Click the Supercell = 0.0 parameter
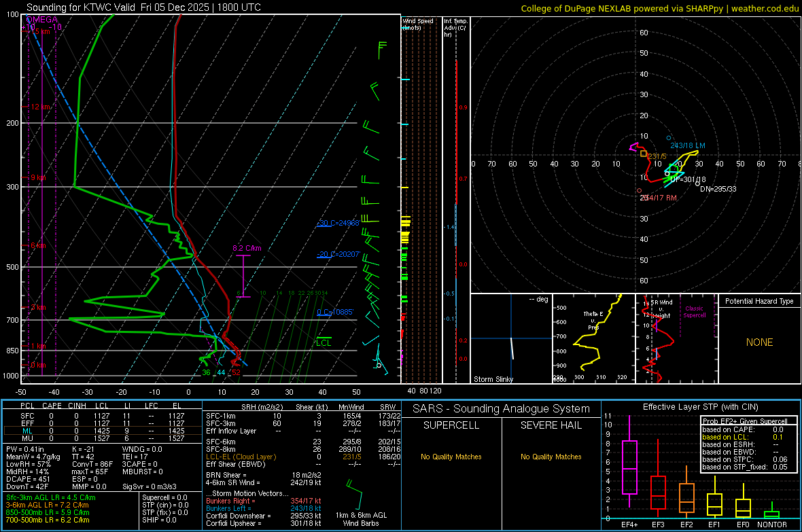 164,497
